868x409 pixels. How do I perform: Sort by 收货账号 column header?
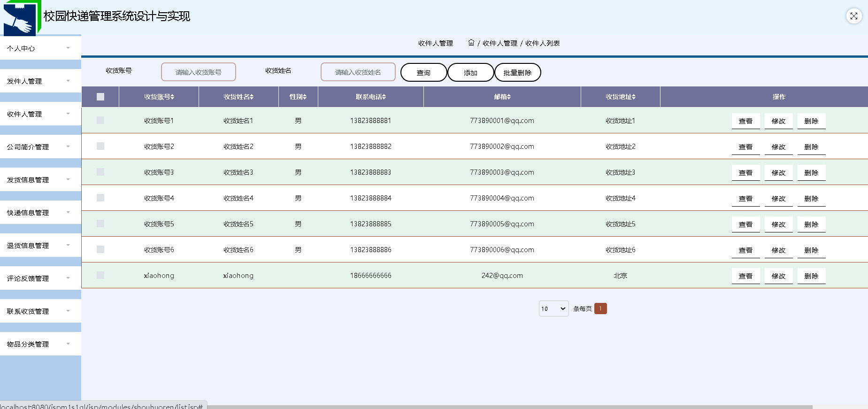[159, 97]
